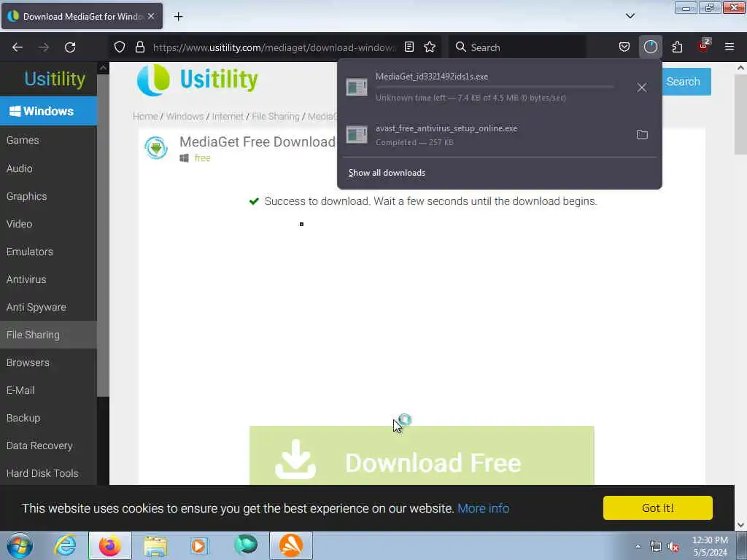Screen dimensions: 747x560
Task: Bookmark this page with the star icon
Action: 430,47
